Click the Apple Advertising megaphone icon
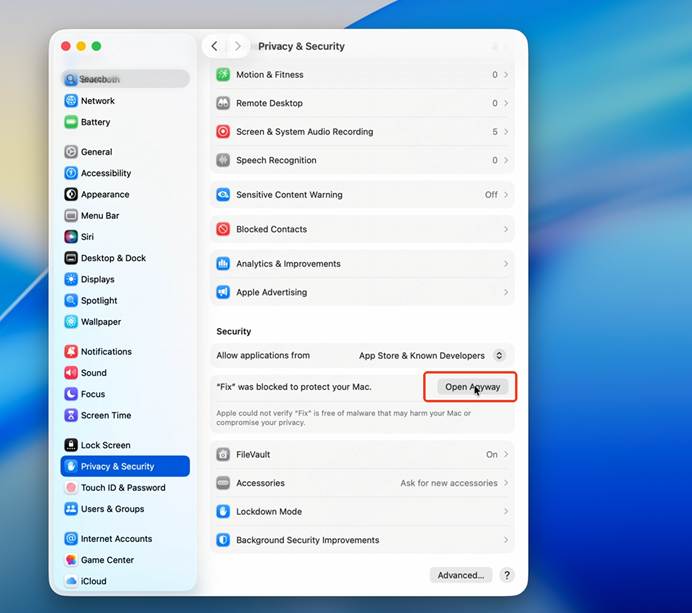This screenshot has width=692, height=613. click(223, 292)
